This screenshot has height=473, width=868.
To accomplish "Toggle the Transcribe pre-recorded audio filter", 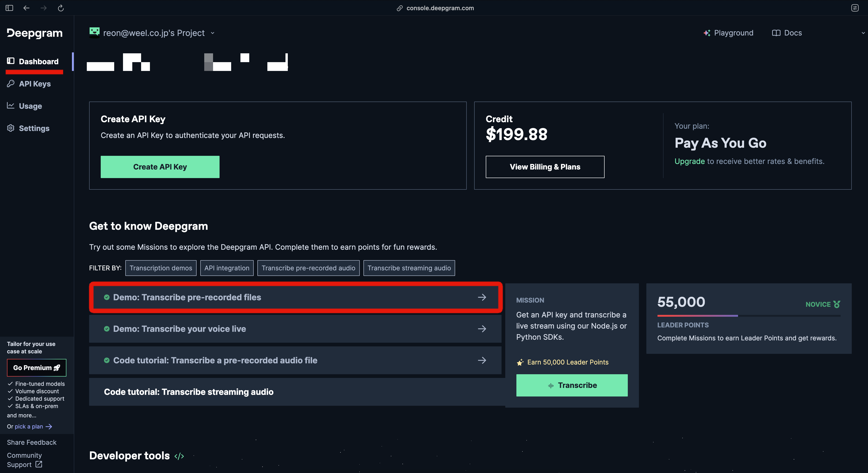I will (x=308, y=268).
